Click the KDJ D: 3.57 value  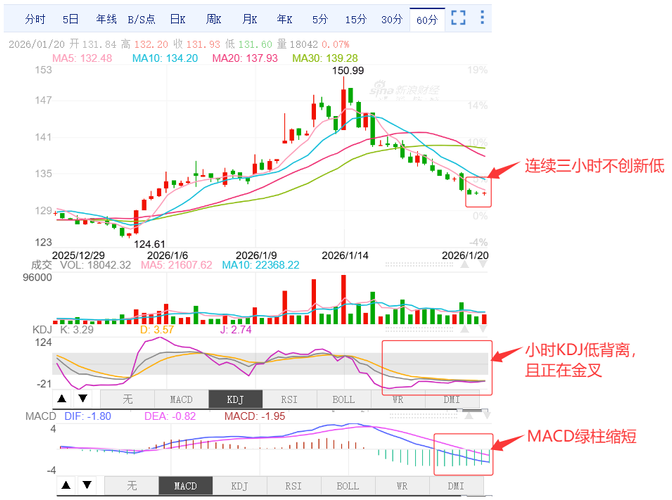point(157,330)
